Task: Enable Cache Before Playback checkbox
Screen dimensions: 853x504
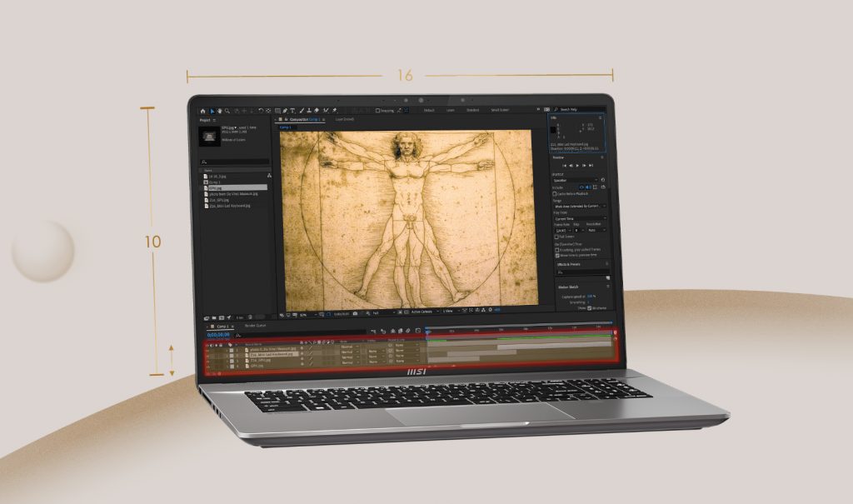Action: tap(554, 194)
